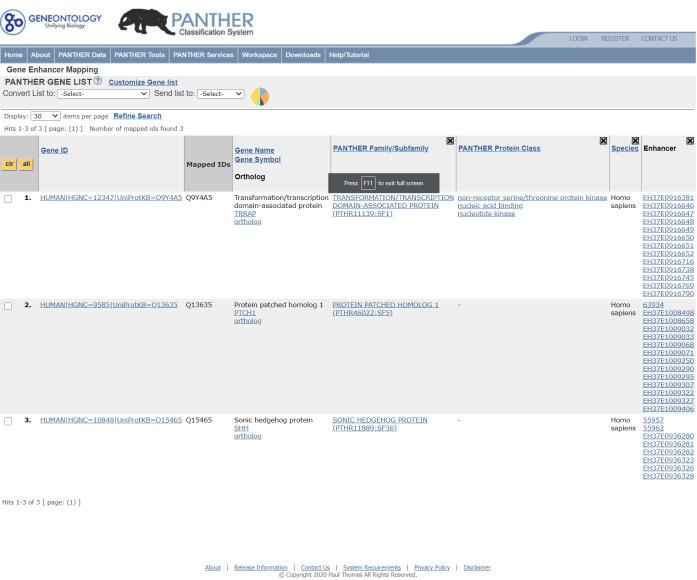Check the box for gene row 1

click(x=8, y=199)
